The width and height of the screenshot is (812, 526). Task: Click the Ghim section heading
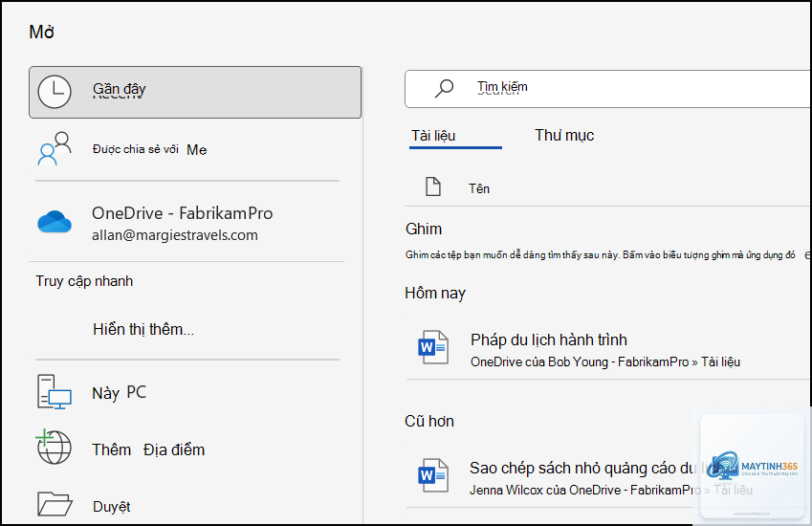click(424, 229)
